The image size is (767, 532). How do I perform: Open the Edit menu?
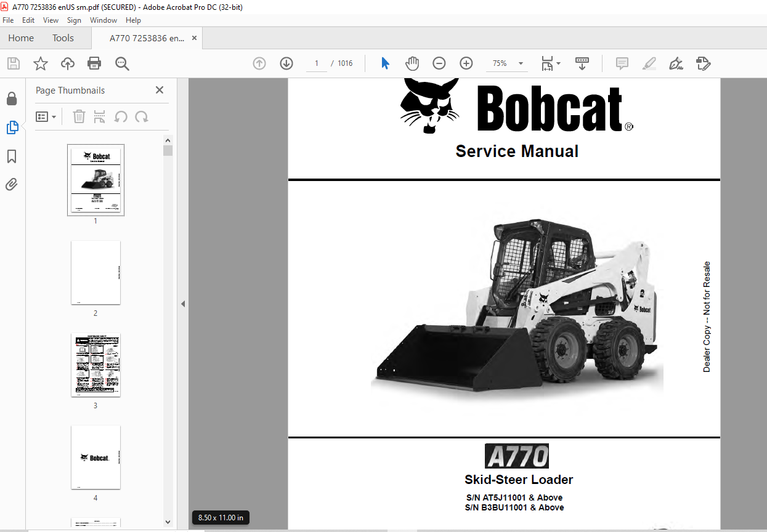[x=28, y=20]
